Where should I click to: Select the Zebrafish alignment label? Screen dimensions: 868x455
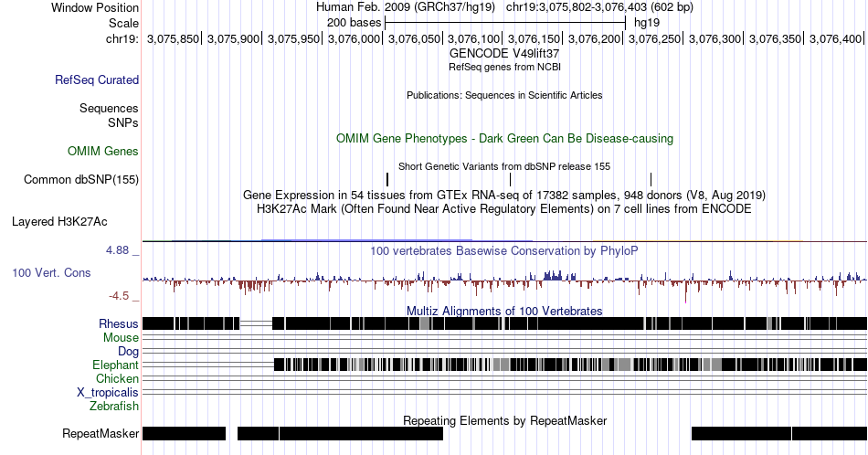coord(114,406)
